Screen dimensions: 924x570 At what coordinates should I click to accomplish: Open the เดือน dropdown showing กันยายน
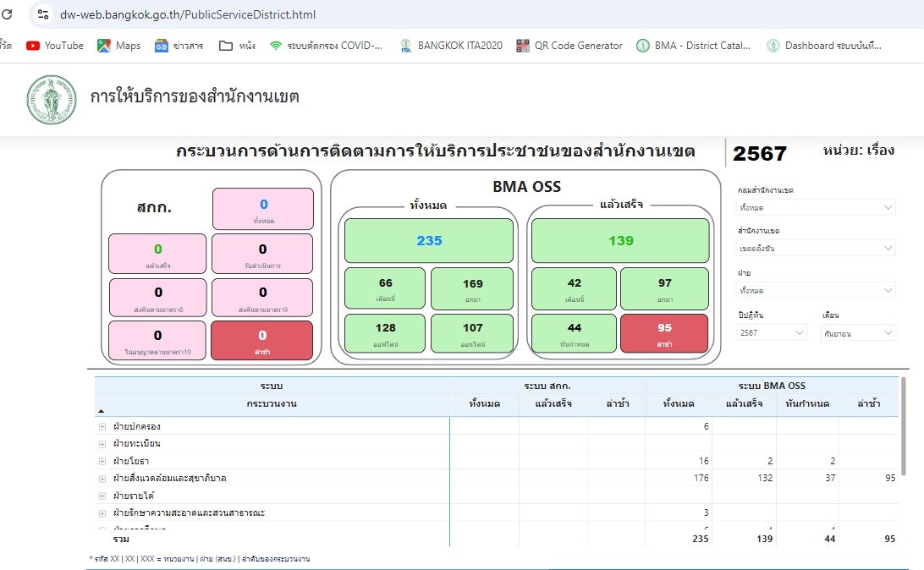(858, 333)
